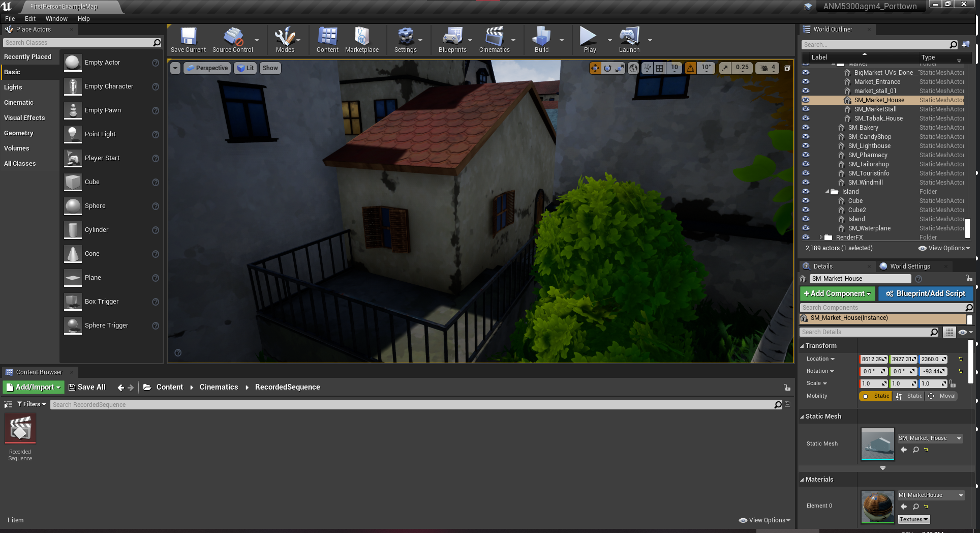
Task: Select the Lights category
Action: [x=13, y=87]
